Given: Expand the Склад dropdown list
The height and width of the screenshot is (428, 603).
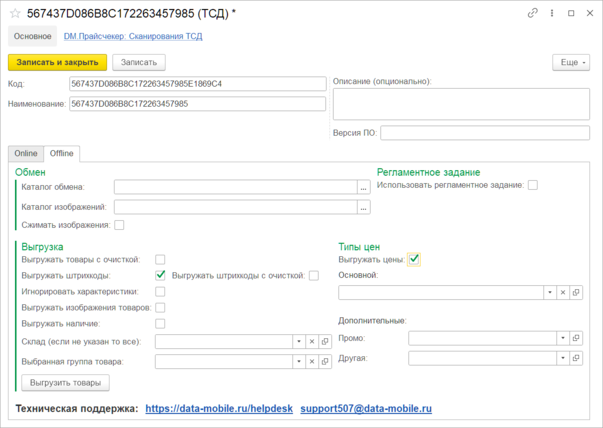Looking at the screenshot, I should [299, 341].
